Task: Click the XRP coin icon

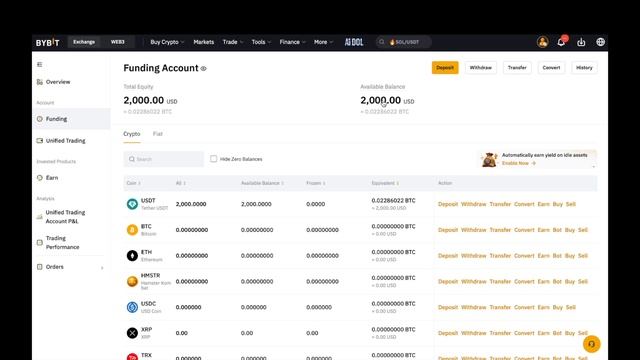Action: (132, 333)
